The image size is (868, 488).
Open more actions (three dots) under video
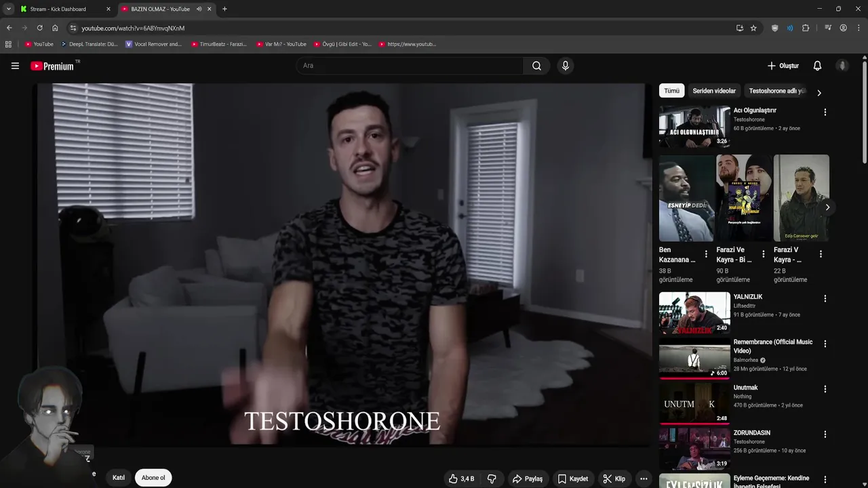[x=644, y=479]
